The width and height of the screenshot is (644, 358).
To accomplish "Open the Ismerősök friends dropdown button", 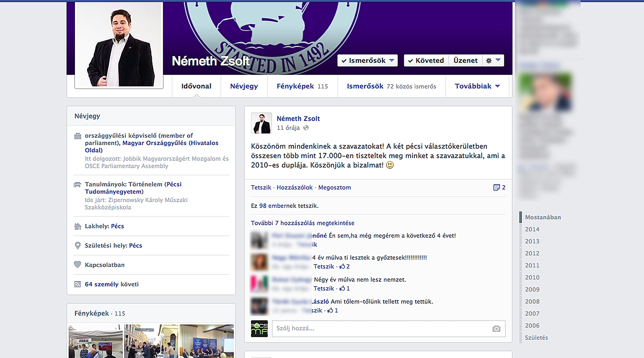I will click(x=367, y=60).
